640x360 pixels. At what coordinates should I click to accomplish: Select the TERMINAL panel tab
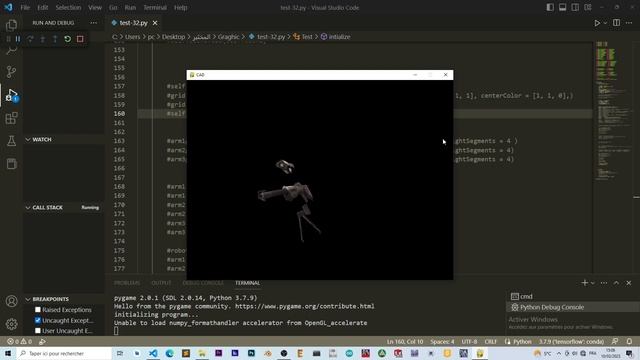click(x=247, y=283)
